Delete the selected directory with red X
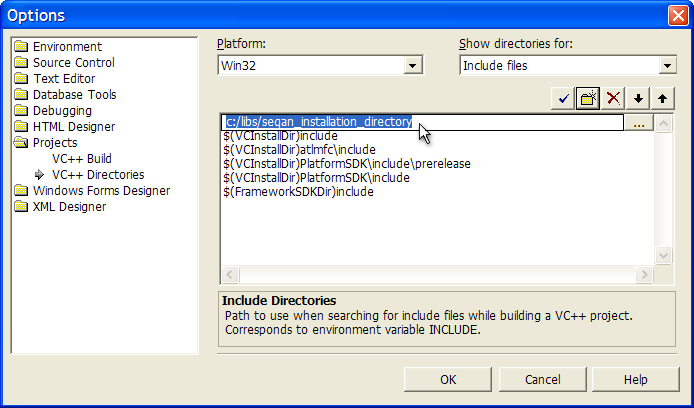The height and width of the screenshot is (408, 694). (x=614, y=97)
